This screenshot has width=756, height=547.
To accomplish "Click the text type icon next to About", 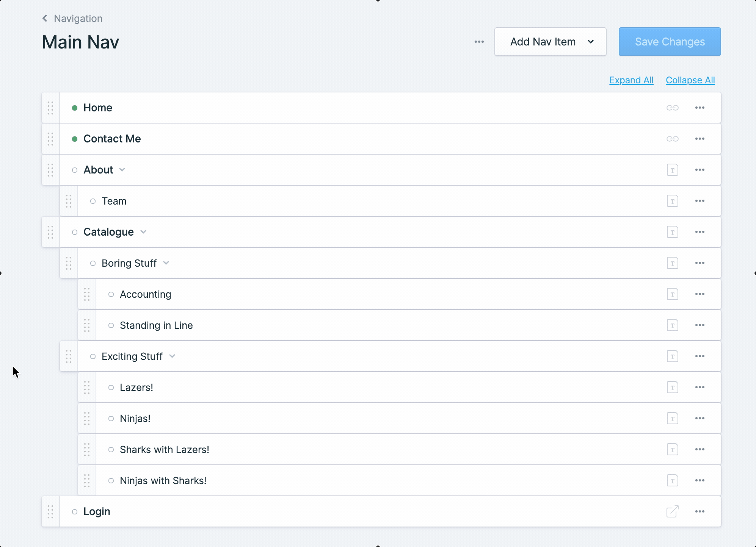I will [x=673, y=170].
